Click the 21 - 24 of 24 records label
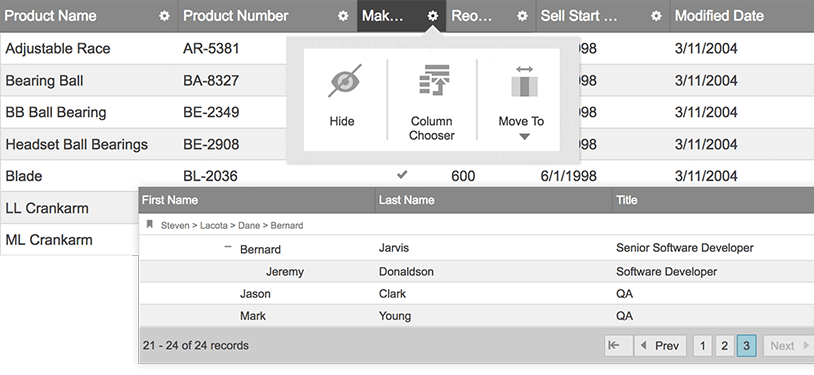 click(195, 345)
